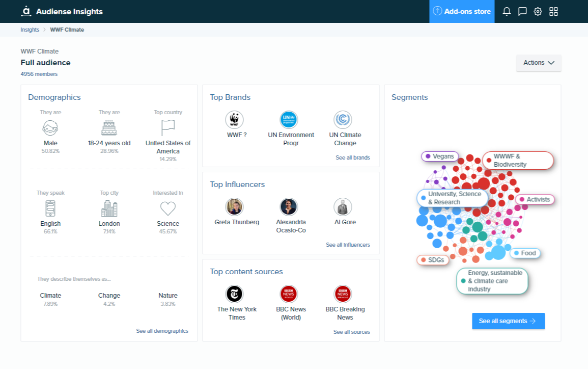Click the London city buildings icon
588x369 pixels.
(109, 208)
